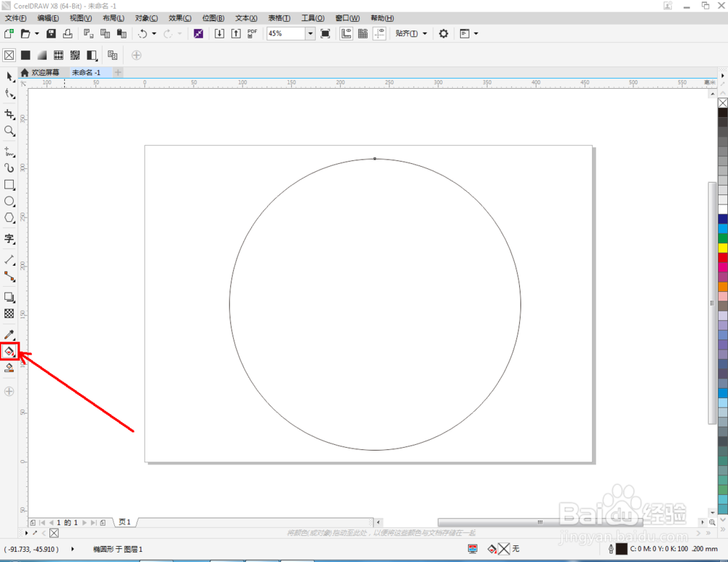Add a new document tab with plus
This screenshot has height=562, width=728.
tap(118, 73)
